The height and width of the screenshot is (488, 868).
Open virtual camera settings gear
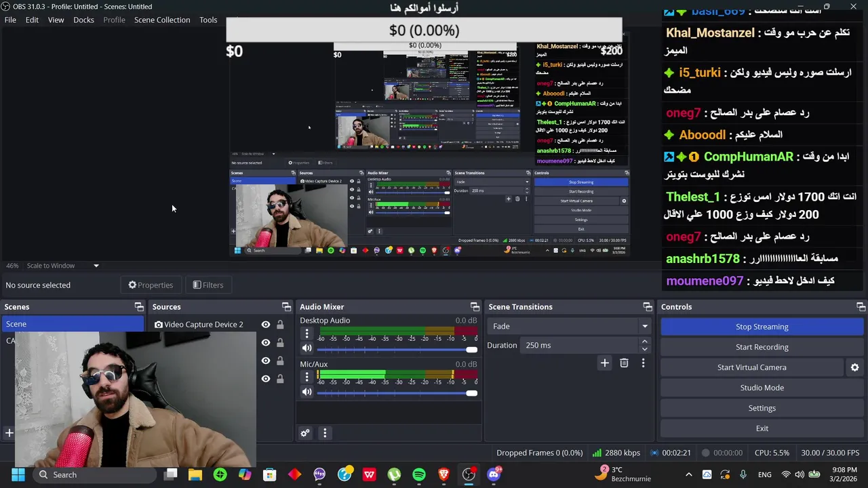tap(854, 367)
